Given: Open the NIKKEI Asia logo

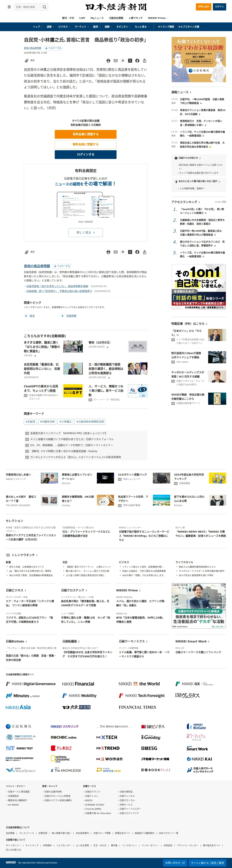Looking at the screenshot, I should [x=18, y=707].
